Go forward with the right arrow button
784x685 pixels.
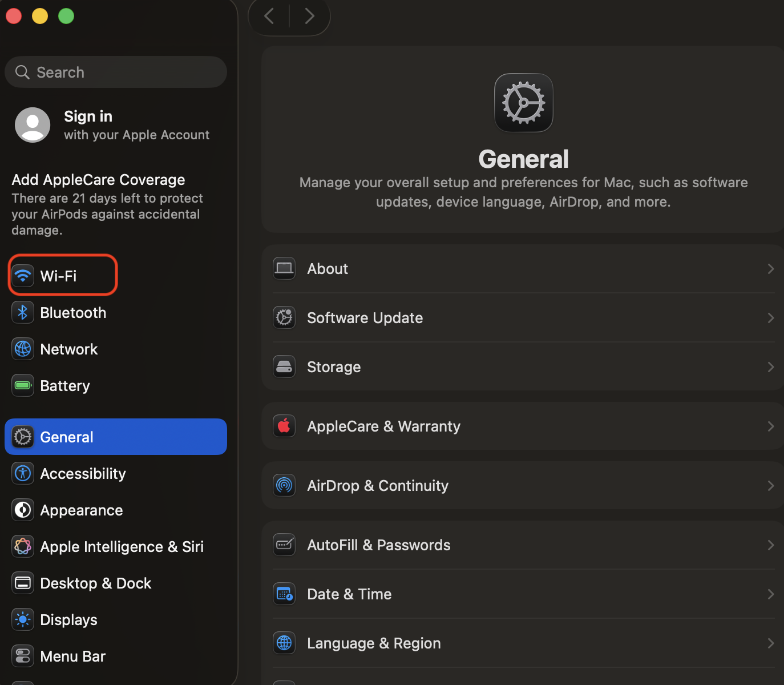click(x=309, y=16)
